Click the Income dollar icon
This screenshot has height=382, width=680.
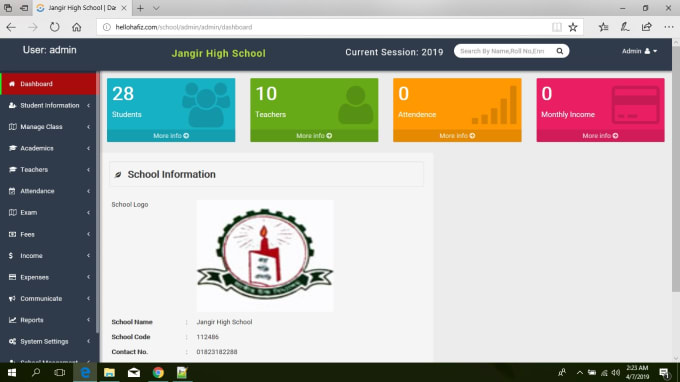[x=11, y=255]
